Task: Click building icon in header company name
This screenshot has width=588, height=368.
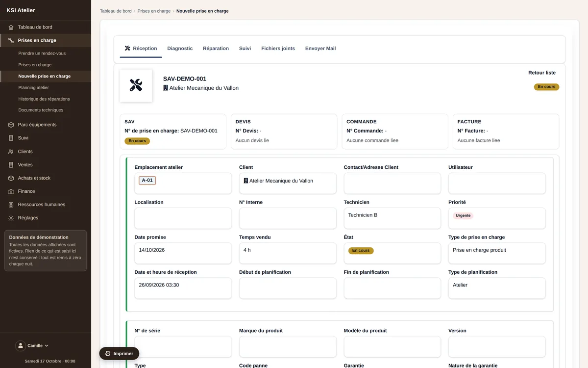Action: [166, 88]
